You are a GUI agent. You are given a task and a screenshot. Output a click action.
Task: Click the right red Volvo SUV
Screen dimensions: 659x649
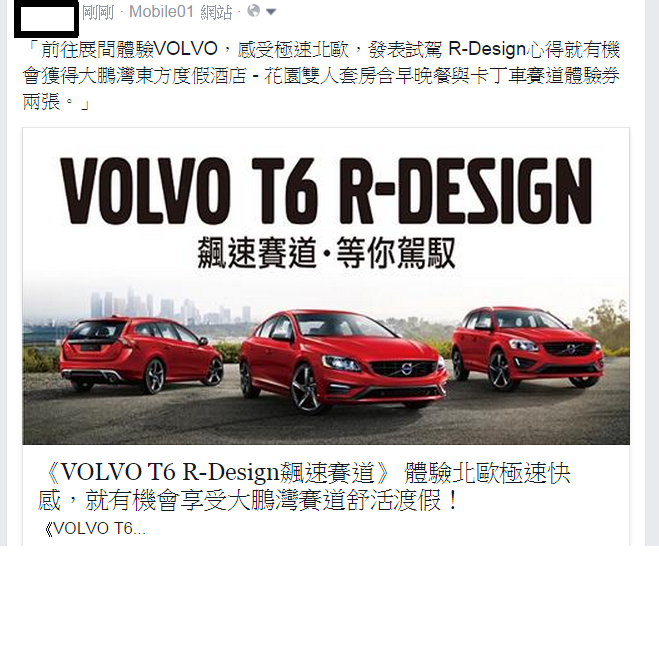coord(527,346)
